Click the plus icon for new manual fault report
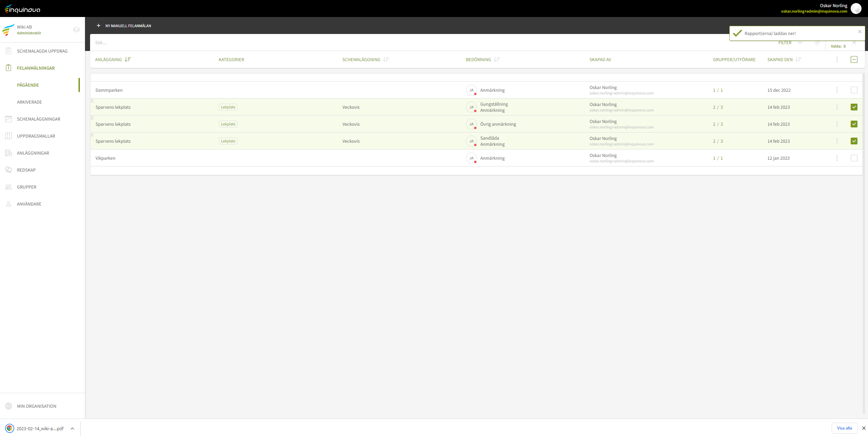 click(99, 25)
